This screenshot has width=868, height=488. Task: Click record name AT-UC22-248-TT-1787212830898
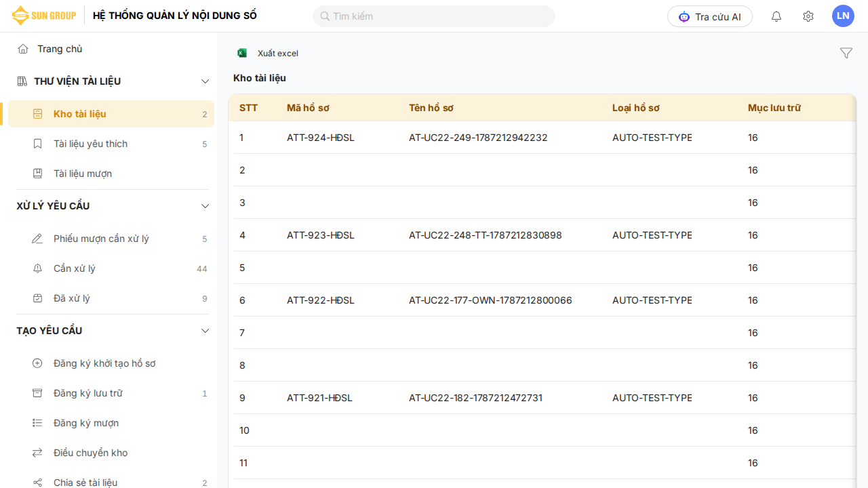coord(486,235)
